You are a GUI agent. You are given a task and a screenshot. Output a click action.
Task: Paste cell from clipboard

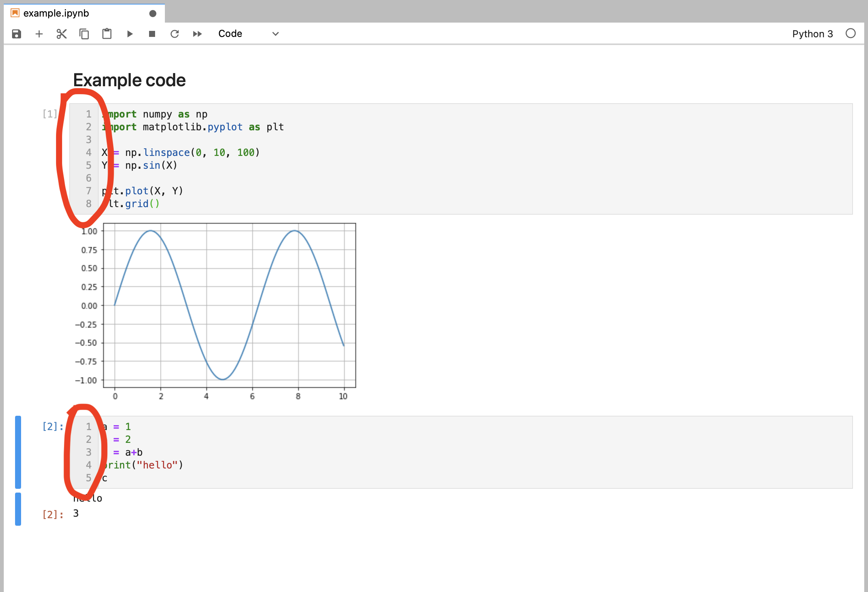click(x=107, y=34)
